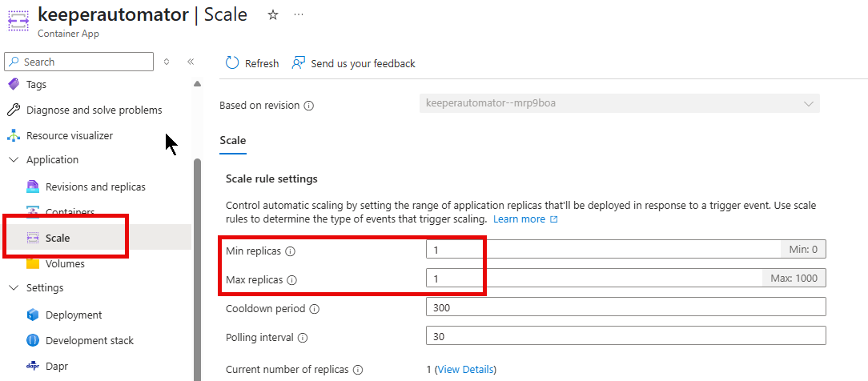Open the Learn more link
This screenshot has height=381, width=868.
519,219
